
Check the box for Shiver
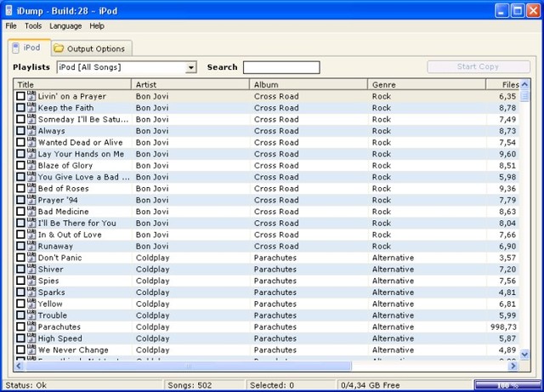coord(20,269)
